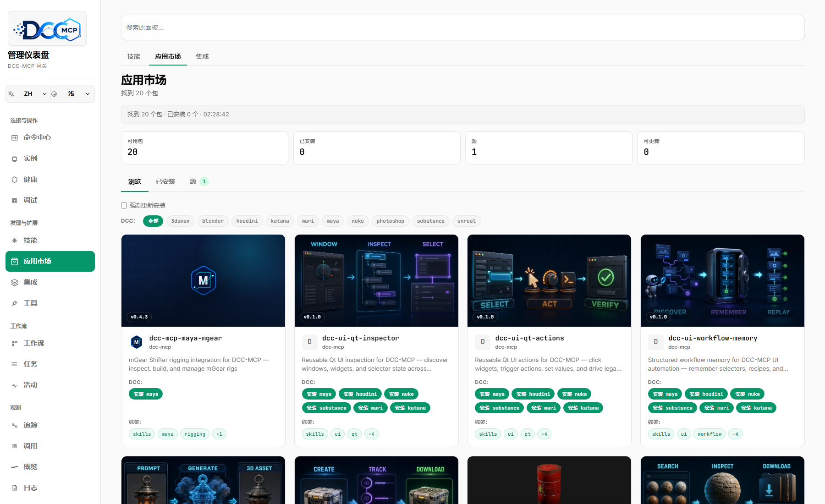
Task: Click the qt tag on dcc-ui-qt-actions
Action: point(528,434)
